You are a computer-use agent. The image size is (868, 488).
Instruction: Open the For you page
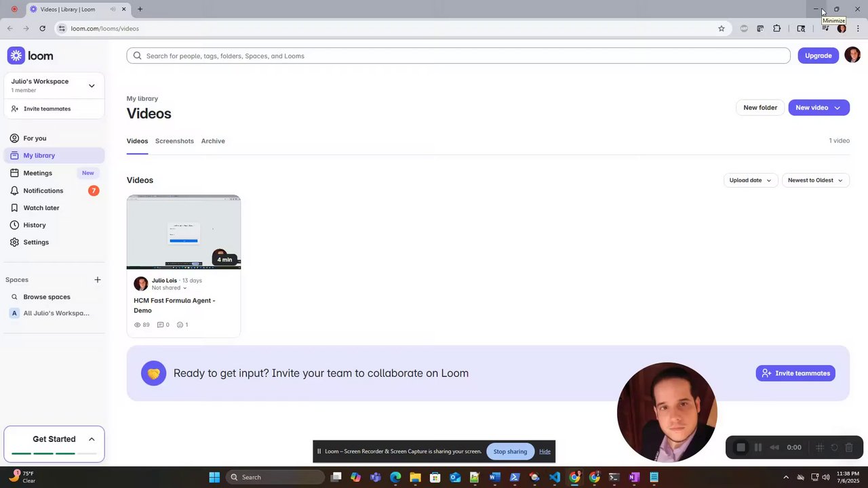tap(54, 138)
